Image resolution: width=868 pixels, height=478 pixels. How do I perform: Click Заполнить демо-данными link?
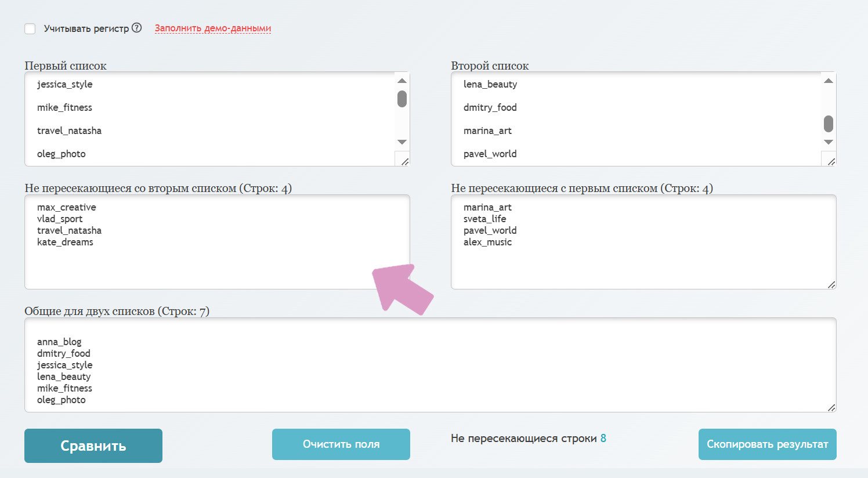coord(213,28)
